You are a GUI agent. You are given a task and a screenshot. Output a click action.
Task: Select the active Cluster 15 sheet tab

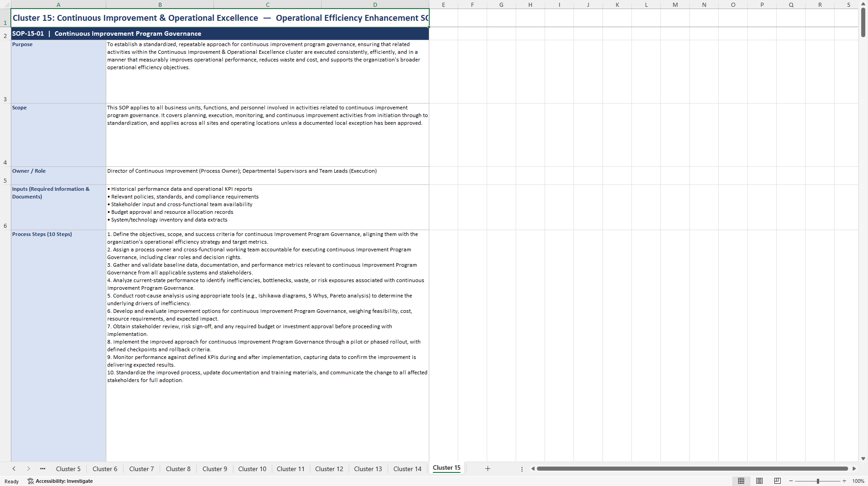[446, 468]
